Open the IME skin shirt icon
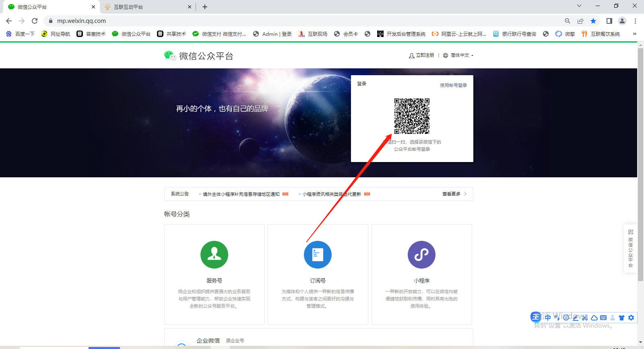Screen dimensions: 644x349 click(621, 318)
